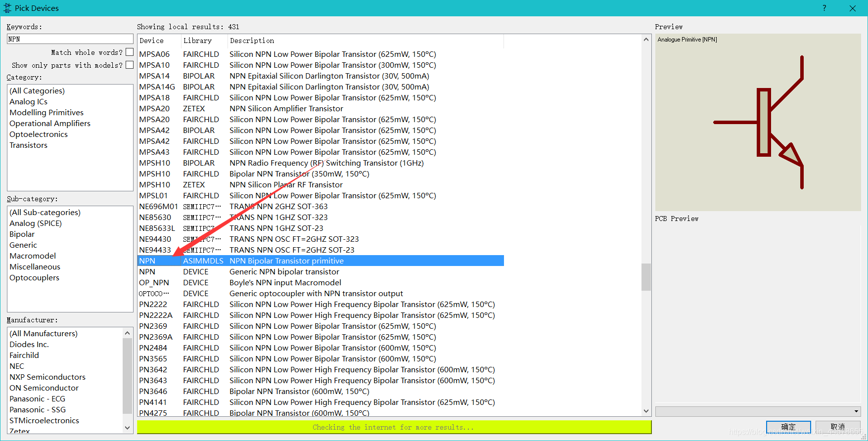Select Panasonic - ECG manufacturer
This screenshot has width=868, height=441.
(x=38, y=398)
